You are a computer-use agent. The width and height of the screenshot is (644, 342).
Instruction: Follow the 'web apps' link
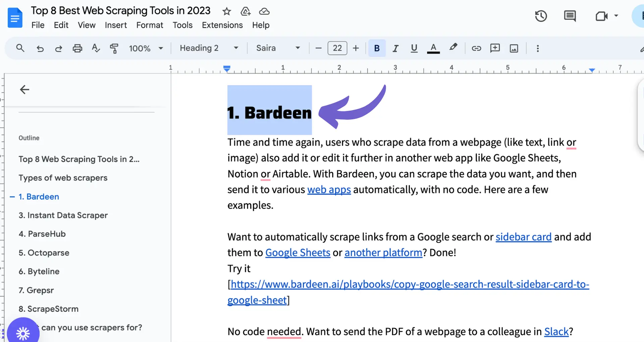[x=329, y=190]
